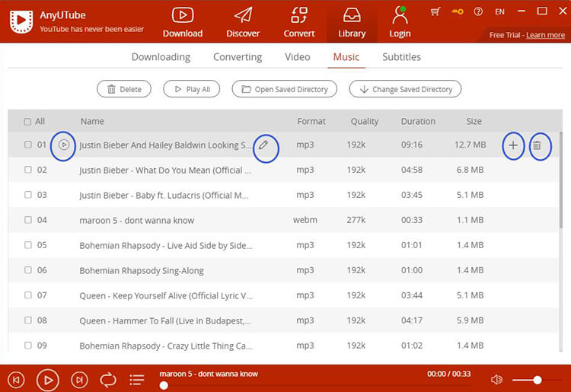Open the Library section
This screenshot has height=392, width=571.
[x=352, y=23]
